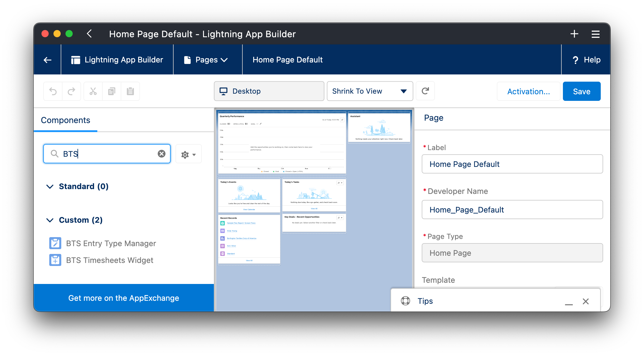Save the page

[582, 91]
